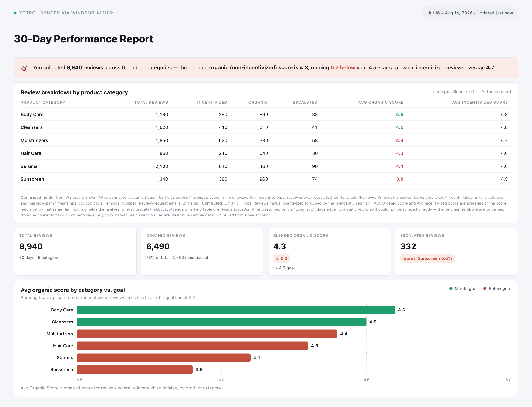Click the 6,490 organic reviews KPI value
532x407 pixels.
(158, 246)
